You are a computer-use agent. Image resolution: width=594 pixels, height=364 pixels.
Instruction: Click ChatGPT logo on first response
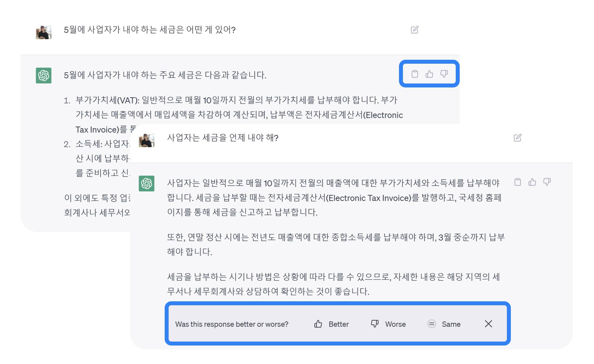tap(44, 76)
